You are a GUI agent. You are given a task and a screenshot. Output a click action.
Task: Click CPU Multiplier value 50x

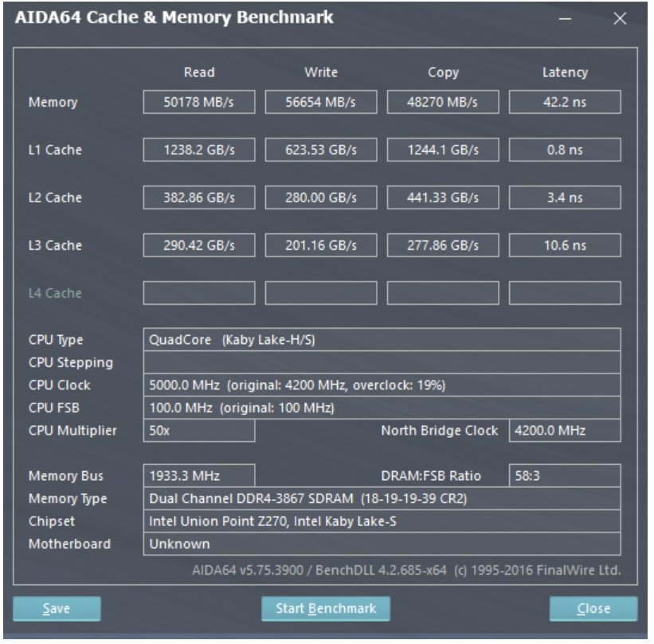pyautogui.click(x=199, y=430)
